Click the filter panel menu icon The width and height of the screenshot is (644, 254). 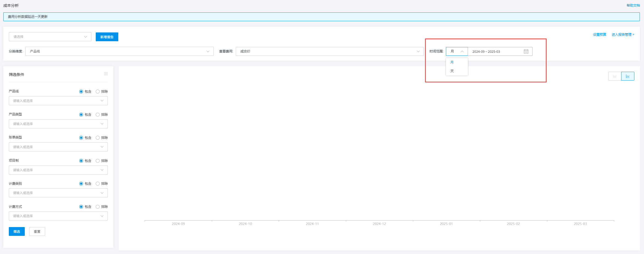pos(106,74)
